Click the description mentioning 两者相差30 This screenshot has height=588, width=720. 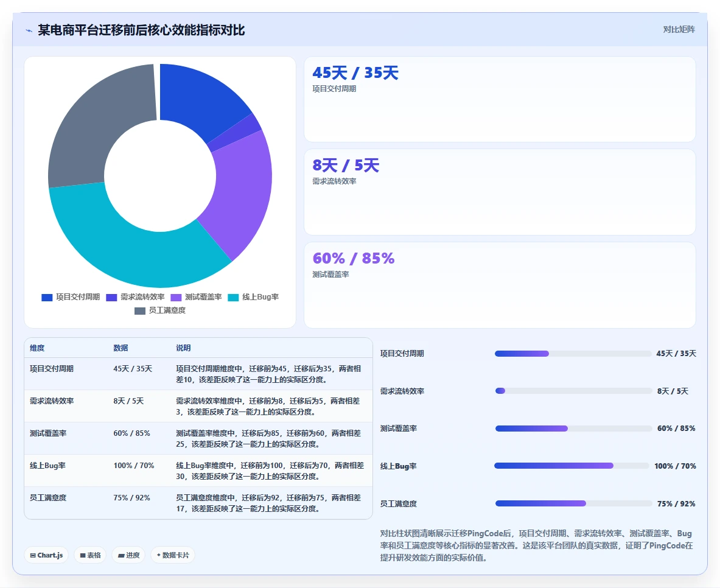(x=270, y=471)
